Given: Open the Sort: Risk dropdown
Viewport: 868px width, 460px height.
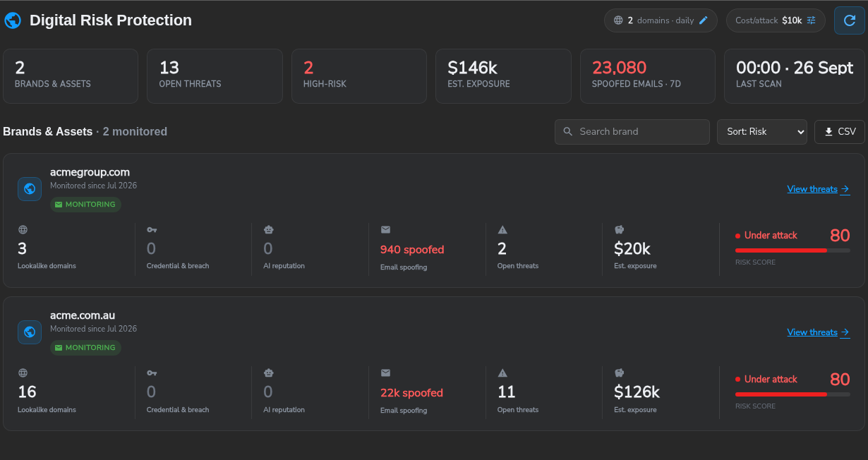Looking at the screenshot, I should click(762, 132).
